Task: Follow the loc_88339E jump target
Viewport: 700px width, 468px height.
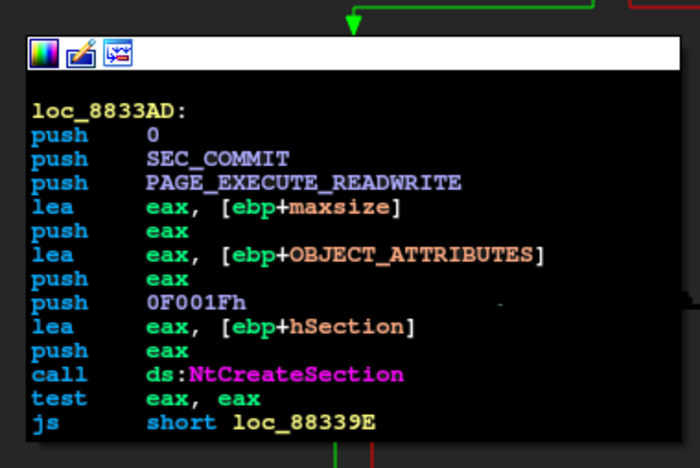Action: [304, 422]
